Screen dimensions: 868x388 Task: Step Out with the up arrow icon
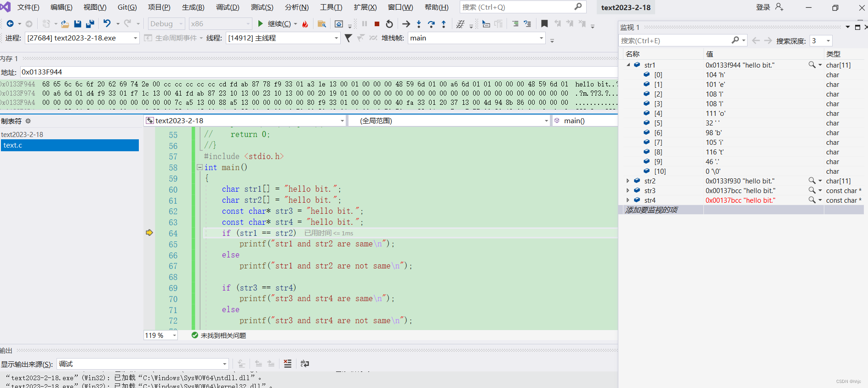click(444, 24)
